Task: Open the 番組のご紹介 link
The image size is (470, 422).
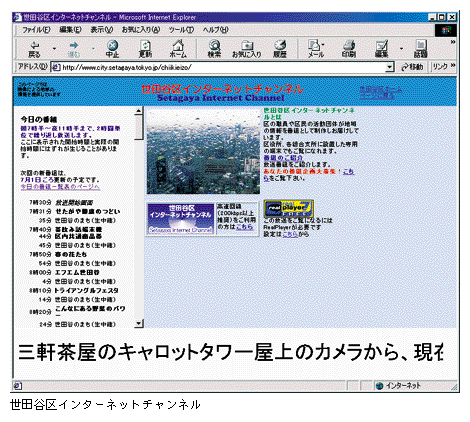Action: tap(283, 158)
